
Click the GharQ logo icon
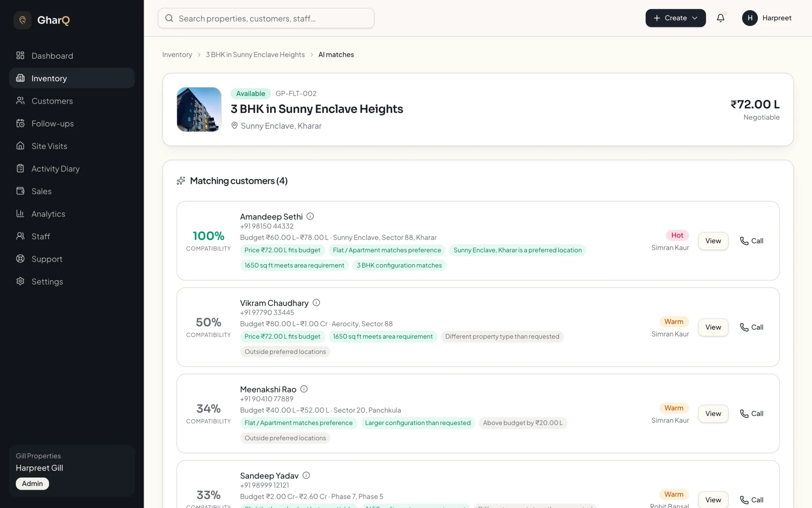tap(22, 20)
